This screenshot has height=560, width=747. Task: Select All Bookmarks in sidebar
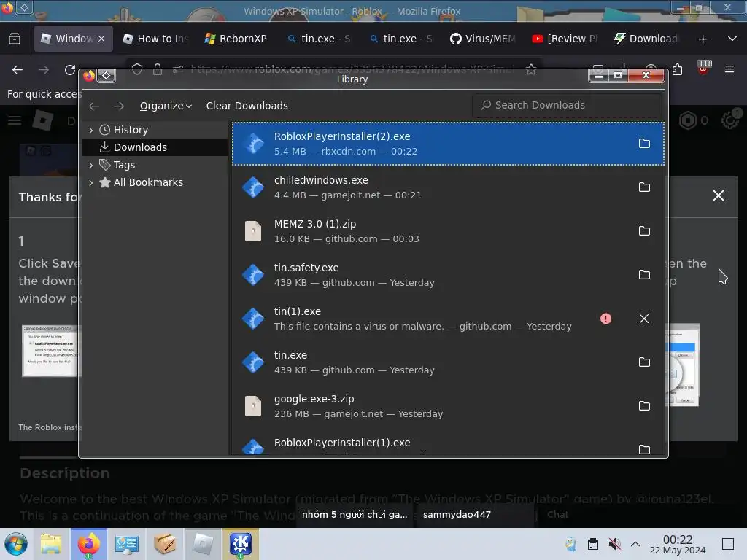[155, 182]
